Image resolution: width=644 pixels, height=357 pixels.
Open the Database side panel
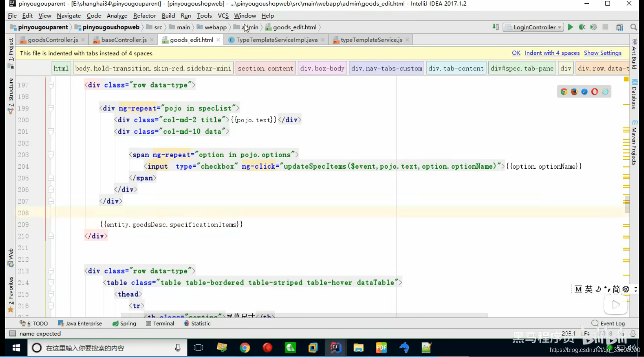634,95
